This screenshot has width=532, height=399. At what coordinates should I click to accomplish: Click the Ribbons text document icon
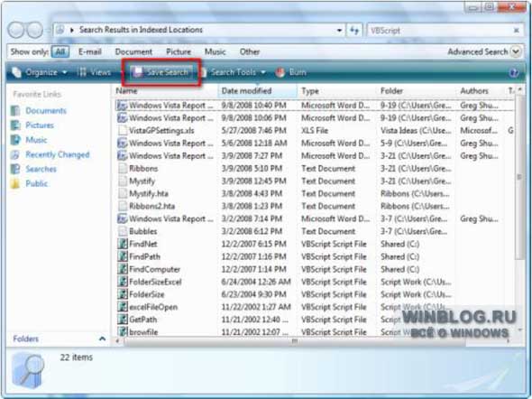(x=123, y=169)
